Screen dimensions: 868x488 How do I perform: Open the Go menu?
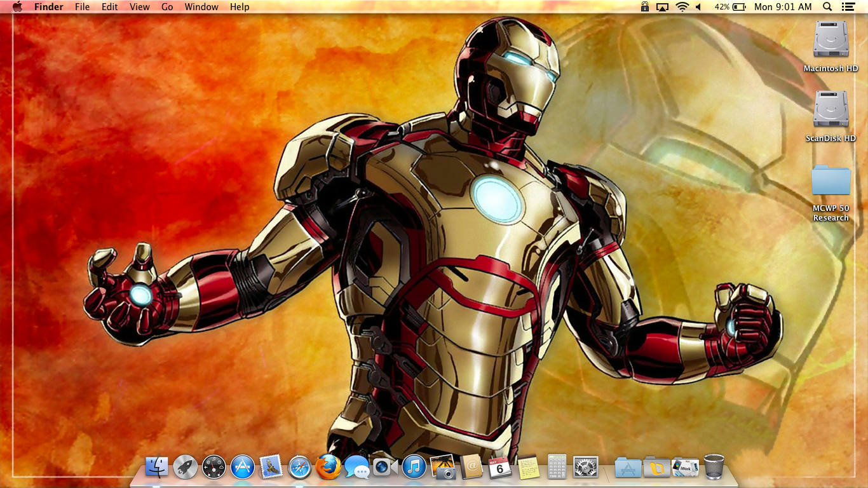pyautogui.click(x=167, y=7)
